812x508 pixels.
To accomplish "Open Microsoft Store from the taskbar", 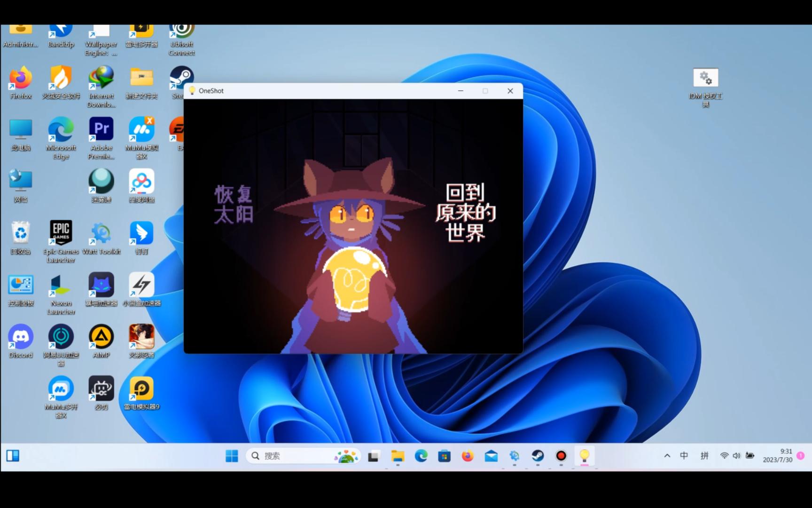I will click(x=444, y=456).
